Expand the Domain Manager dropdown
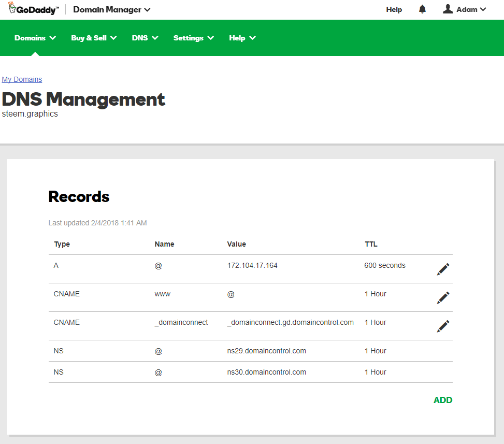The width and height of the screenshot is (504, 444). pos(111,10)
